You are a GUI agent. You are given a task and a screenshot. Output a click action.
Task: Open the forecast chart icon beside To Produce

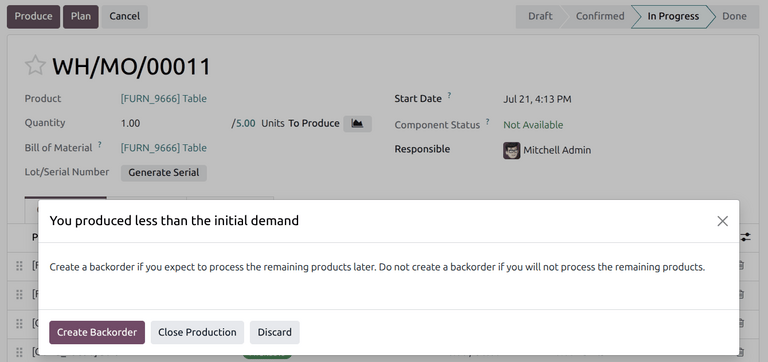358,124
